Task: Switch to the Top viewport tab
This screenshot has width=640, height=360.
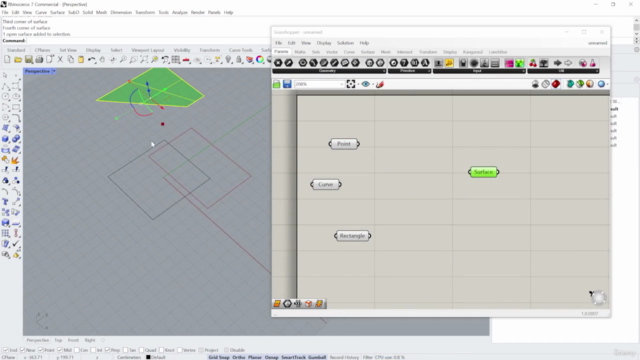Action: point(58,340)
